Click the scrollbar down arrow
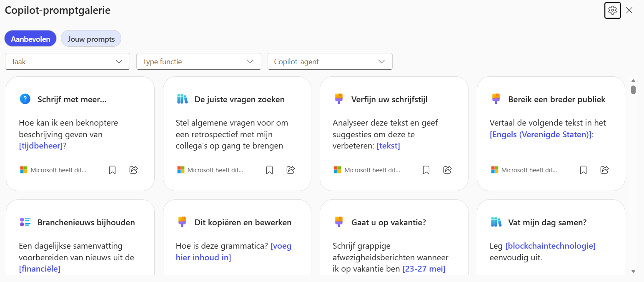This screenshot has width=644, height=282. [x=633, y=271]
